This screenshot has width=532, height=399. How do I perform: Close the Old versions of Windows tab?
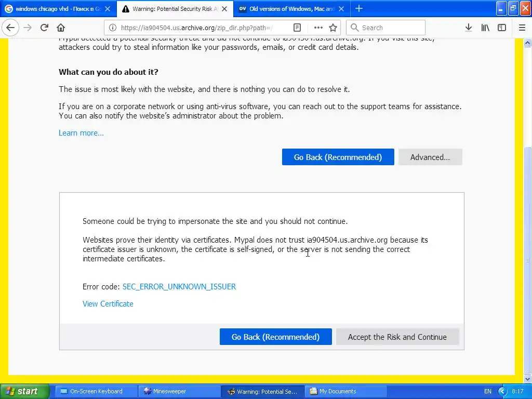[x=341, y=9]
